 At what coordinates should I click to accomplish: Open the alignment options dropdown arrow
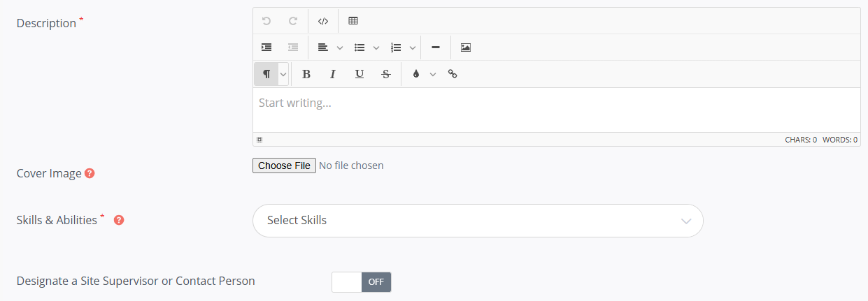[x=340, y=48]
